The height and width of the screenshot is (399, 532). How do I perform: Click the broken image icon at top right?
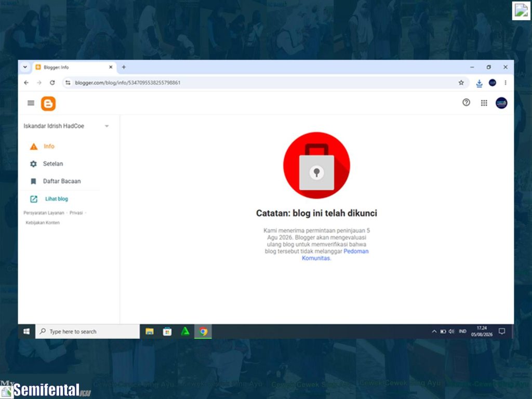tap(521, 10)
